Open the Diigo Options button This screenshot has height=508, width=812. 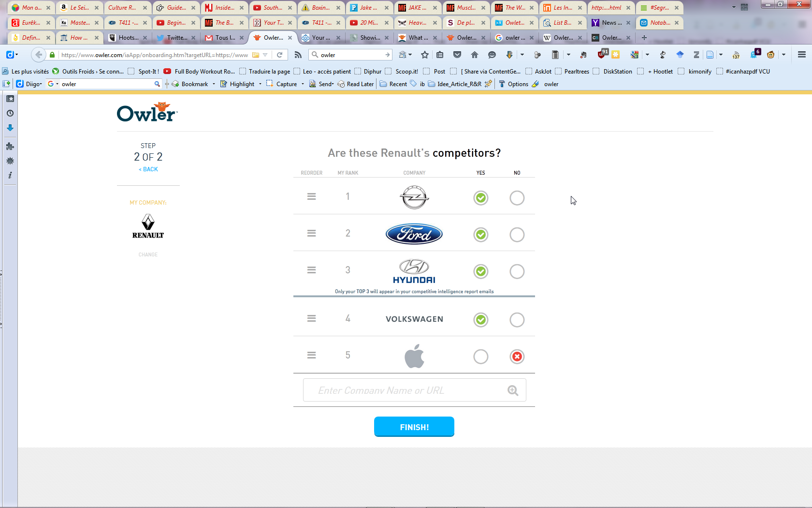click(513, 84)
